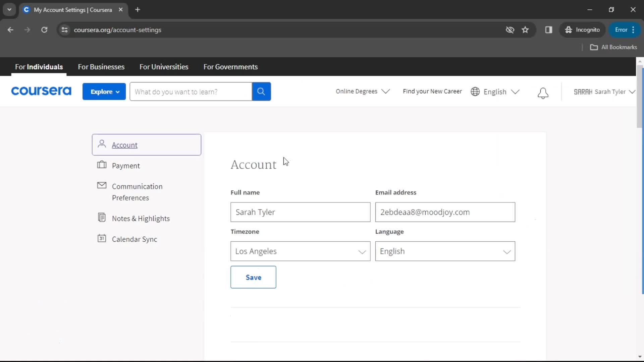
Task: Click the Notes & Highlights icon in sidebar
Action: point(102,218)
